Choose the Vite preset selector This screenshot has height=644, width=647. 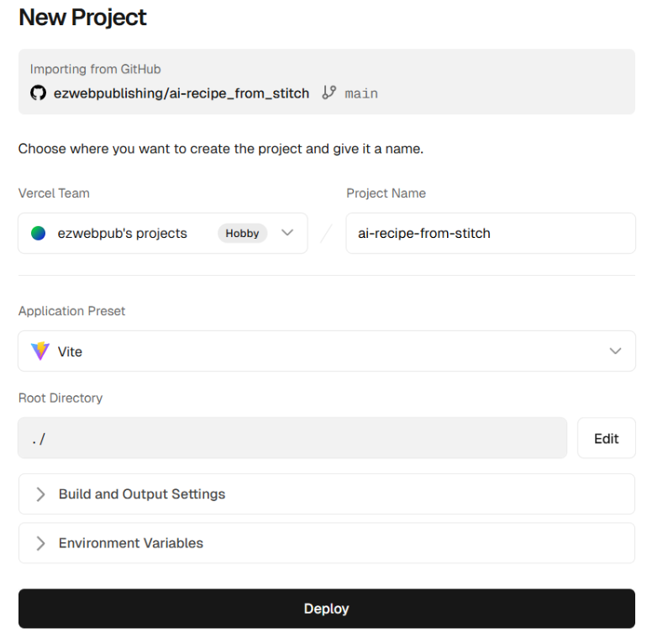pos(326,351)
